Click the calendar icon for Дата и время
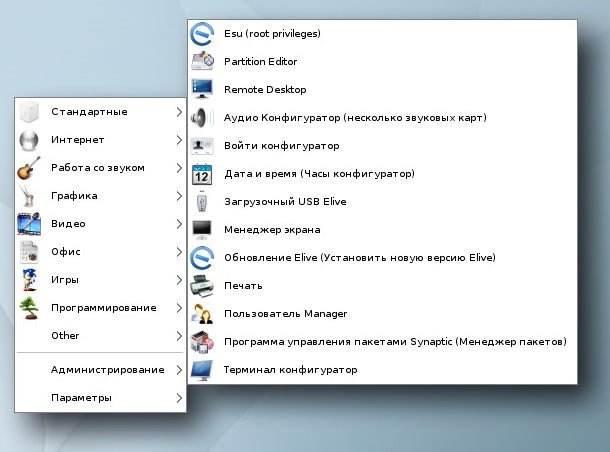Screen dimensions: 610x452 [202, 174]
